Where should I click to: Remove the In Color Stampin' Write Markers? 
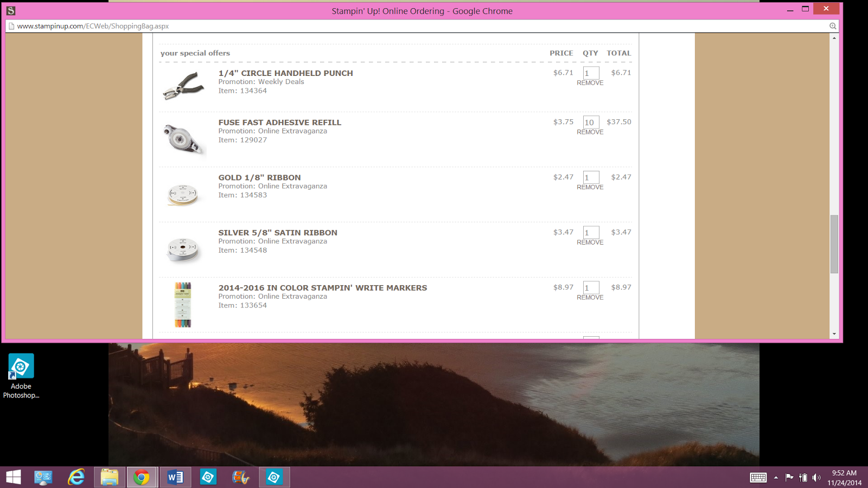590,298
